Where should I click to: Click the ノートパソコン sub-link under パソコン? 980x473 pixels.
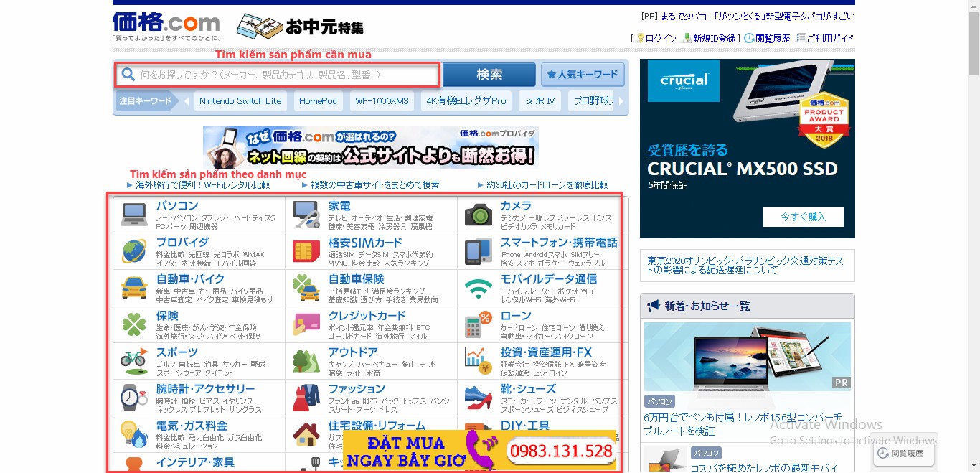(176, 217)
